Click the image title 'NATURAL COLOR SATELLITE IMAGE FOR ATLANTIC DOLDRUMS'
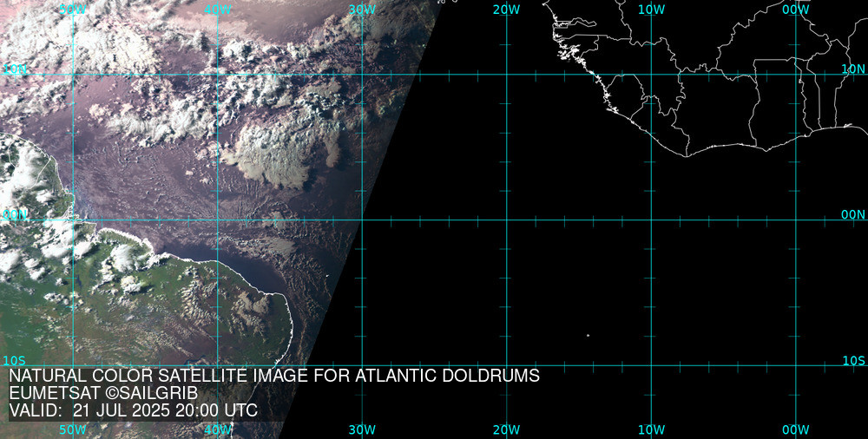Viewport: 868px width, 439px height. coord(274,376)
